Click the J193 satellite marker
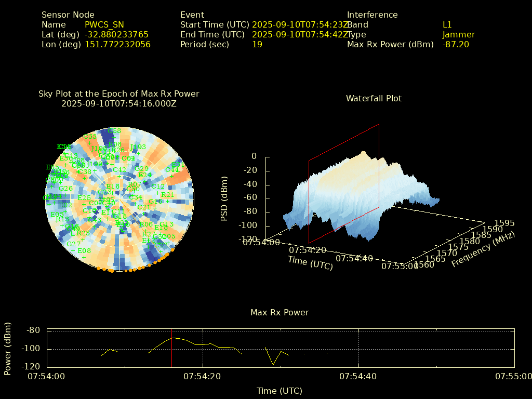This screenshot has width=532, height=399. [138, 153]
